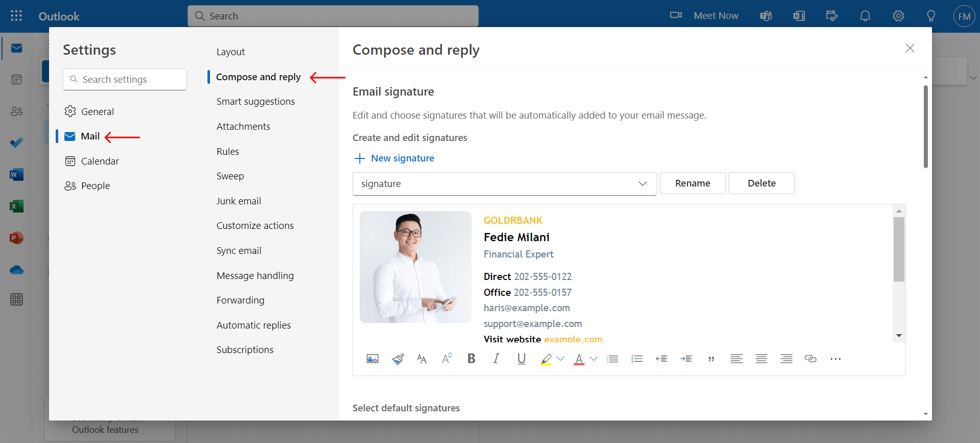Select the Format painter tool
The image size is (980, 443).
[x=398, y=359]
